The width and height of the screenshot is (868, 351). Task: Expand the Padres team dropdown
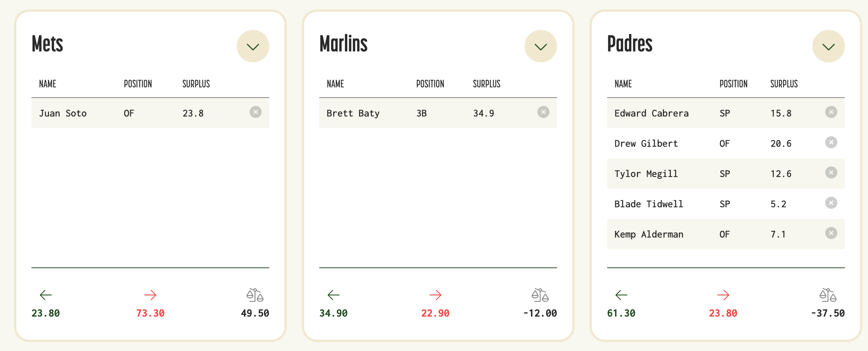829,46
